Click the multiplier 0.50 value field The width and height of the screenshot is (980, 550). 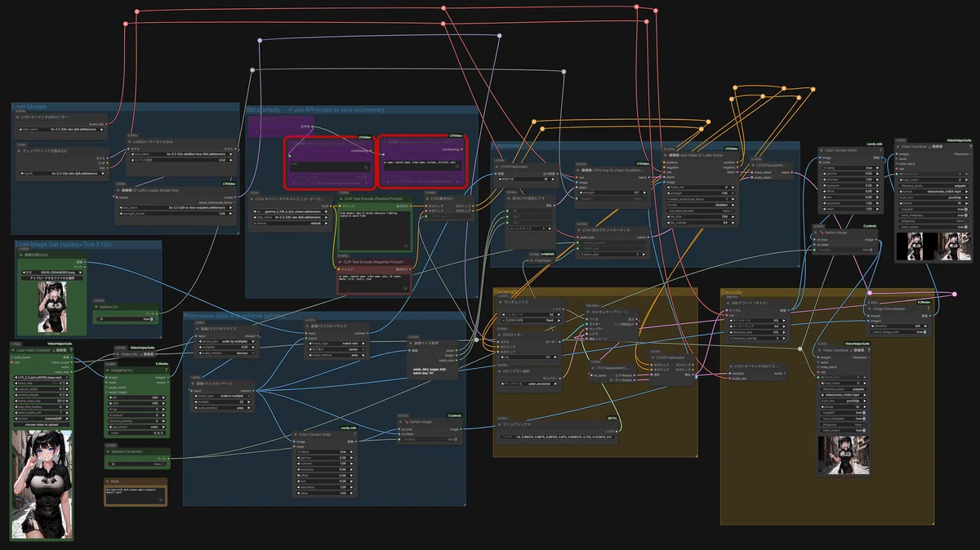(x=225, y=347)
